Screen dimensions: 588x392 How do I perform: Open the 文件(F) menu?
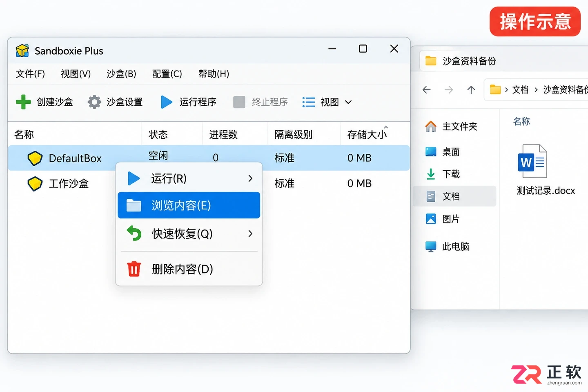pyautogui.click(x=30, y=74)
